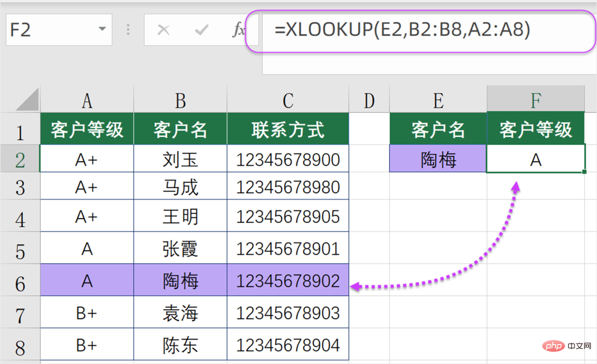Select cell C6 with 12345678902
The height and width of the screenshot is (364, 597).
tap(288, 280)
